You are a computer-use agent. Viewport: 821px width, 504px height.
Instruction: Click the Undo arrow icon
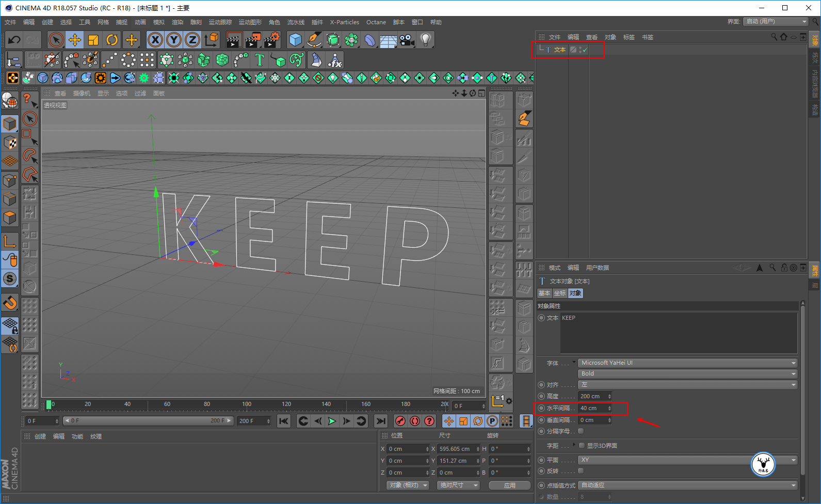coord(14,40)
